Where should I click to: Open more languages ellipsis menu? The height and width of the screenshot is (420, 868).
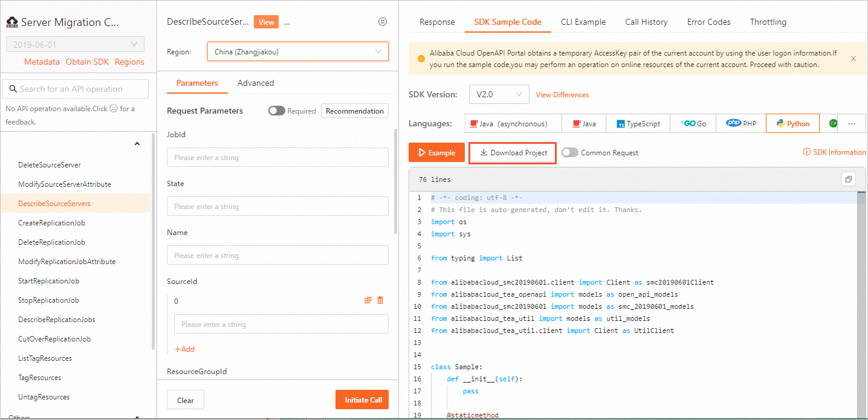tap(852, 123)
